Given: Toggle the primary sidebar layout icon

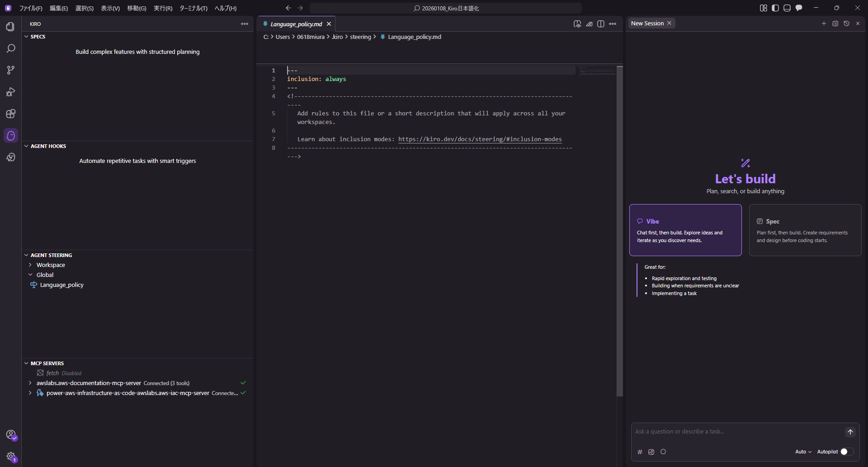Looking at the screenshot, I should tap(775, 8).
